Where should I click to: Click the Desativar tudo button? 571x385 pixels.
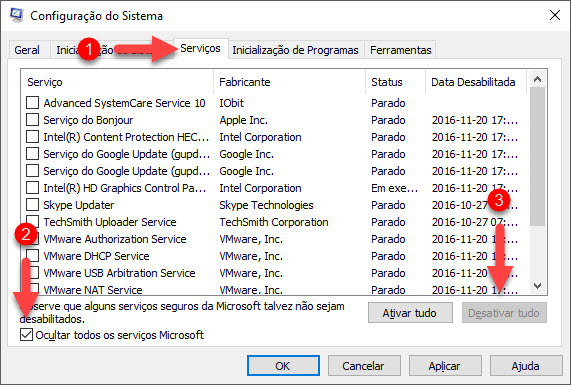(x=504, y=313)
